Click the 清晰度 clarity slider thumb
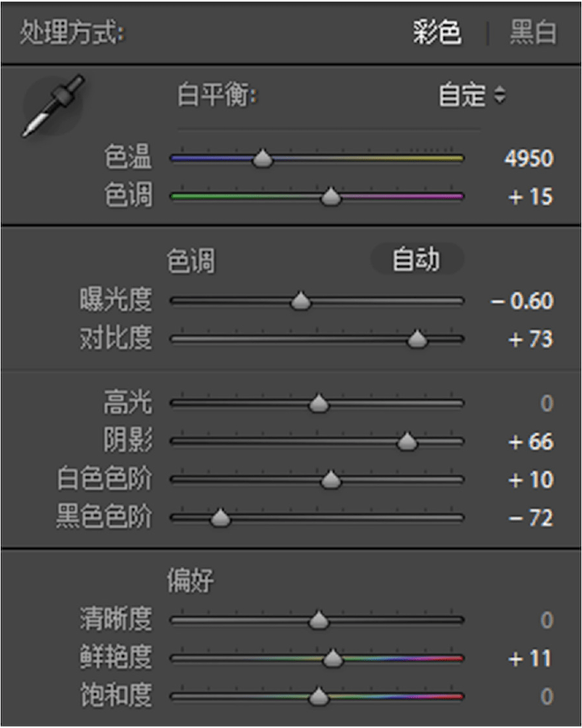The height and width of the screenshot is (728, 582). [x=318, y=618]
